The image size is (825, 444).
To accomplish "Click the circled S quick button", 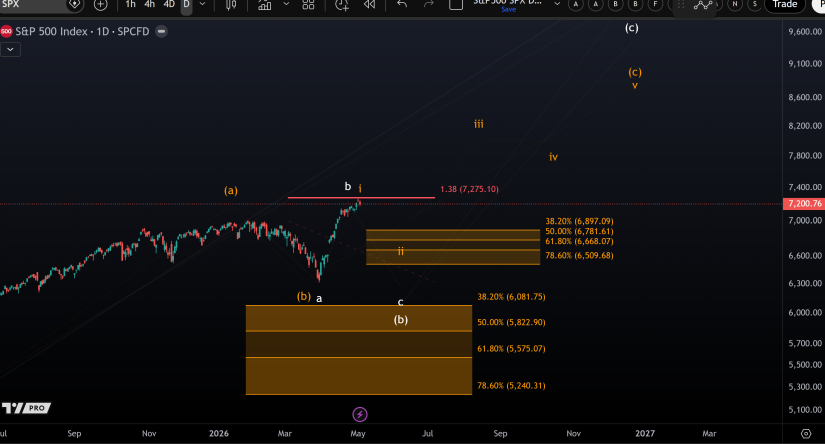I will [x=755, y=4].
